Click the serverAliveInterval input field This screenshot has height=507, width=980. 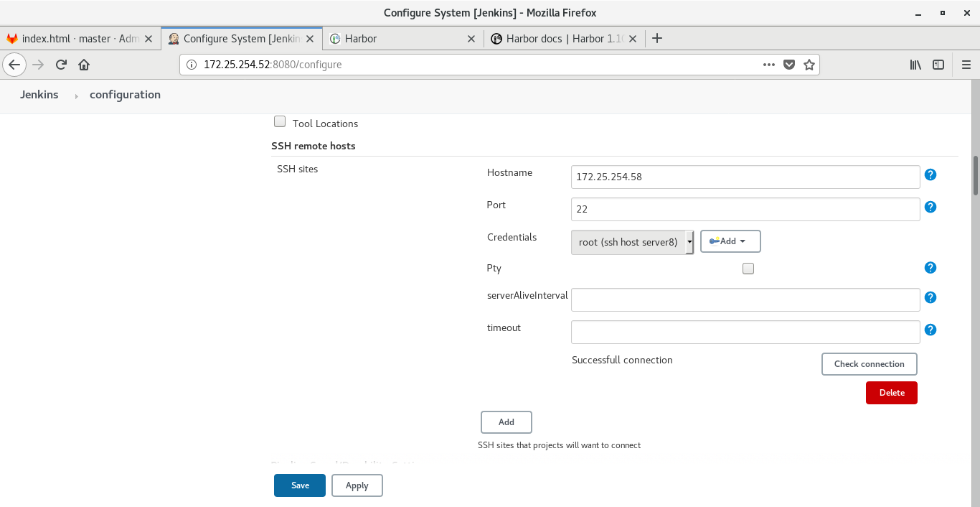[745, 299]
